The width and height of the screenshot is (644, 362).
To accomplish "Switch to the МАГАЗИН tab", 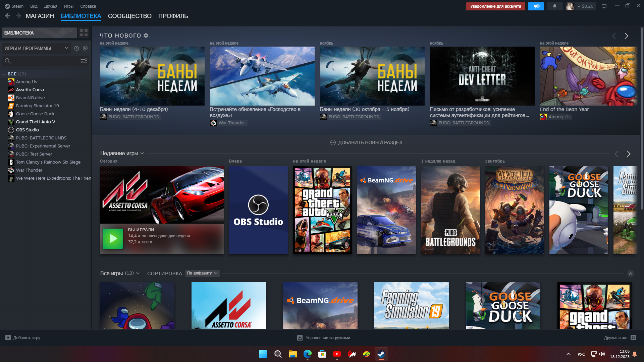I will (x=40, y=16).
